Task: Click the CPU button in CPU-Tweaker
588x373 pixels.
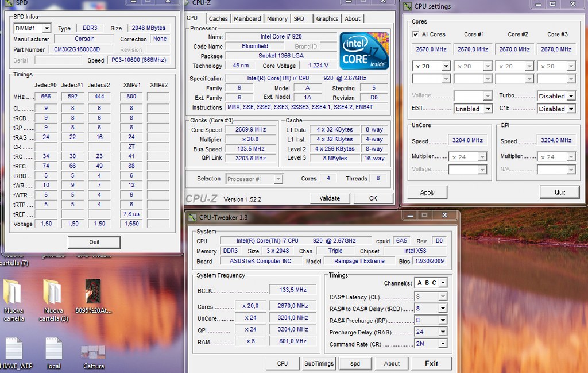Action: coord(283,364)
